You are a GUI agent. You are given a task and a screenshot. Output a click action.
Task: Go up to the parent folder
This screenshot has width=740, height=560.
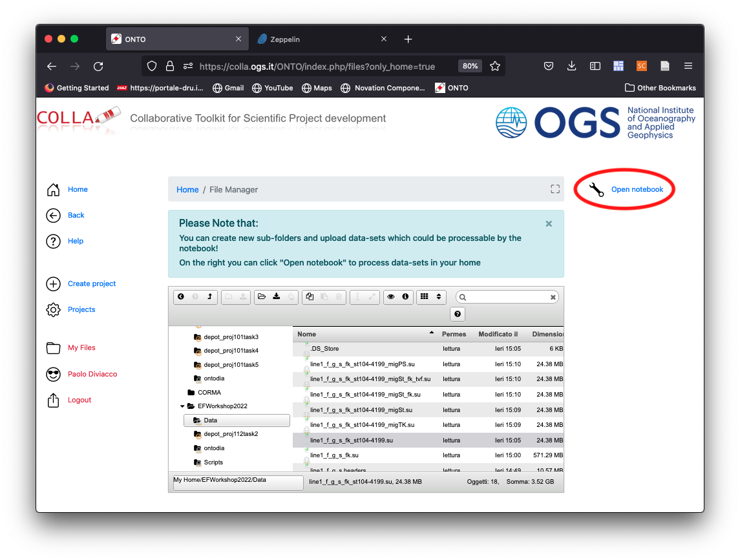pos(209,297)
